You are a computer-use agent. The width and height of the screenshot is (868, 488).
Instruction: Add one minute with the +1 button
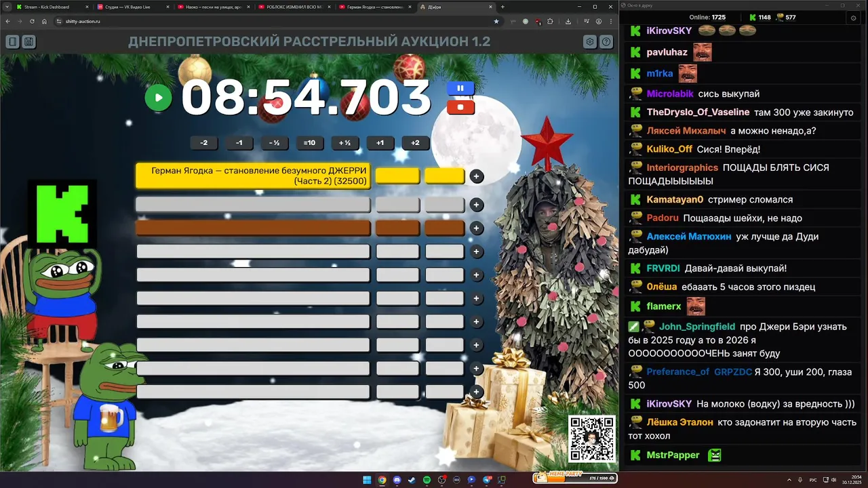coord(380,143)
